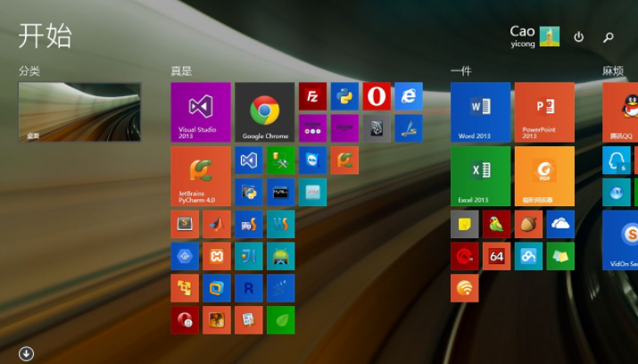The image size is (638, 364).
Task: Open the Desktop thumbnail tile
Action: pyautogui.click(x=79, y=112)
